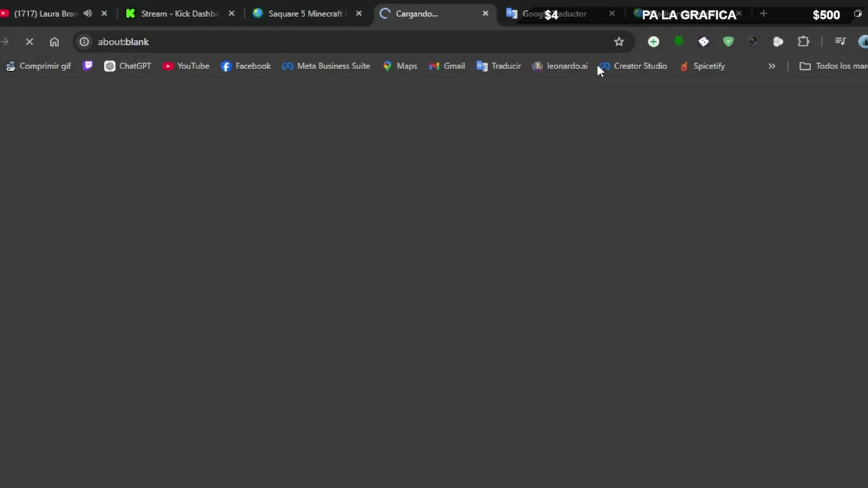Close the Saquare 5 Minecraft tab

(x=359, y=14)
